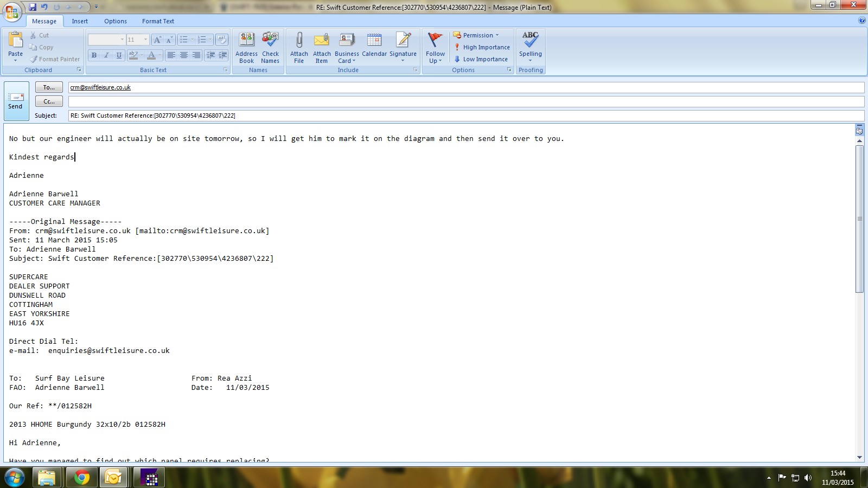Screen dimensions: 868x488
Task: Run Check Names on recipients
Action: coord(270,48)
